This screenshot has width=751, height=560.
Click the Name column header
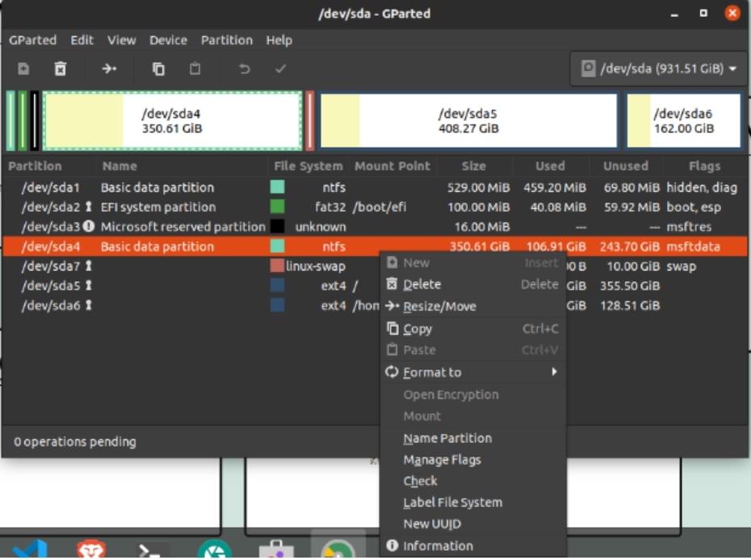click(x=120, y=166)
